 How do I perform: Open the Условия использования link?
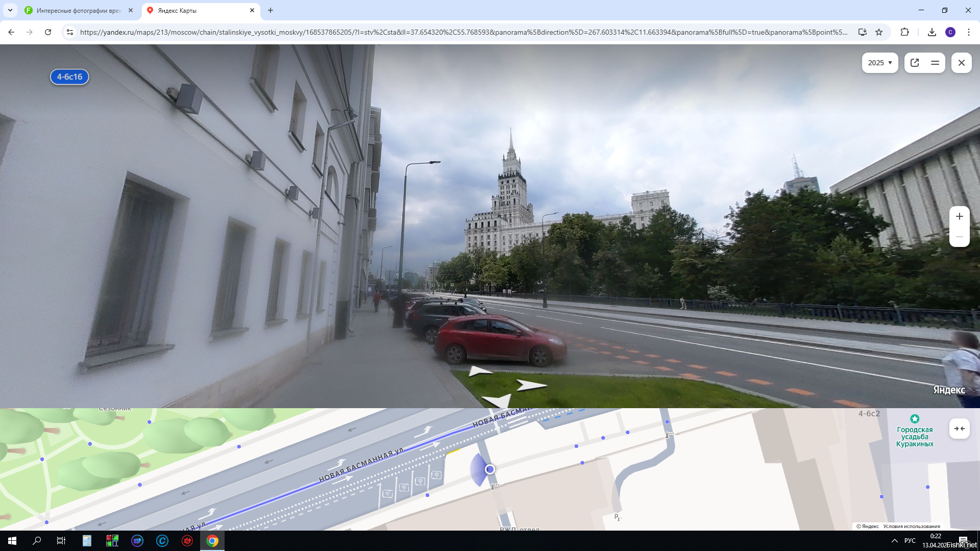pyautogui.click(x=912, y=527)
